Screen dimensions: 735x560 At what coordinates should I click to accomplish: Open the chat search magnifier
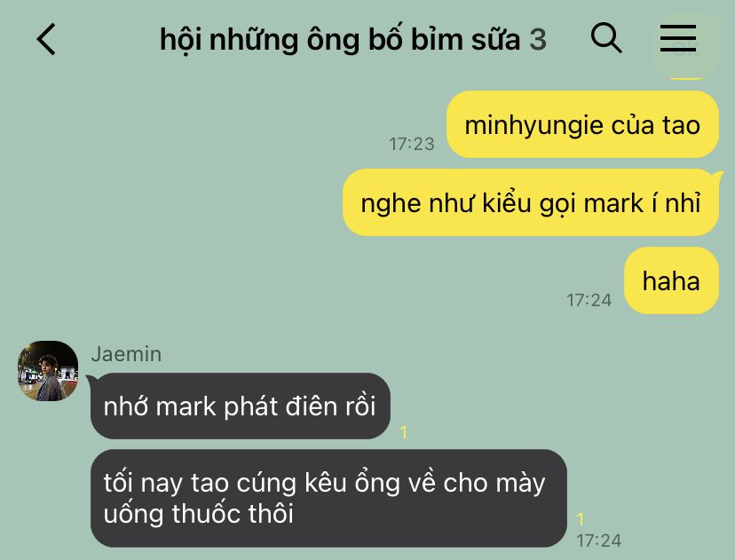[x=606, y=38]
